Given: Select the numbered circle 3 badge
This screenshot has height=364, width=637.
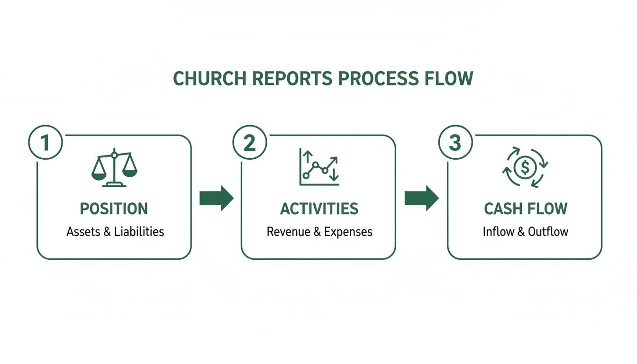Looking at the screenshot, I should coord(455,141).
